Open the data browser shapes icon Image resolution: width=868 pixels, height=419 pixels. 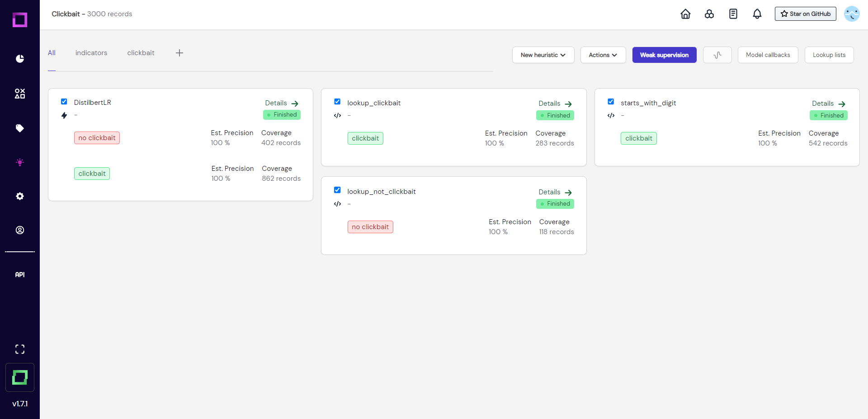coord(20,94)
